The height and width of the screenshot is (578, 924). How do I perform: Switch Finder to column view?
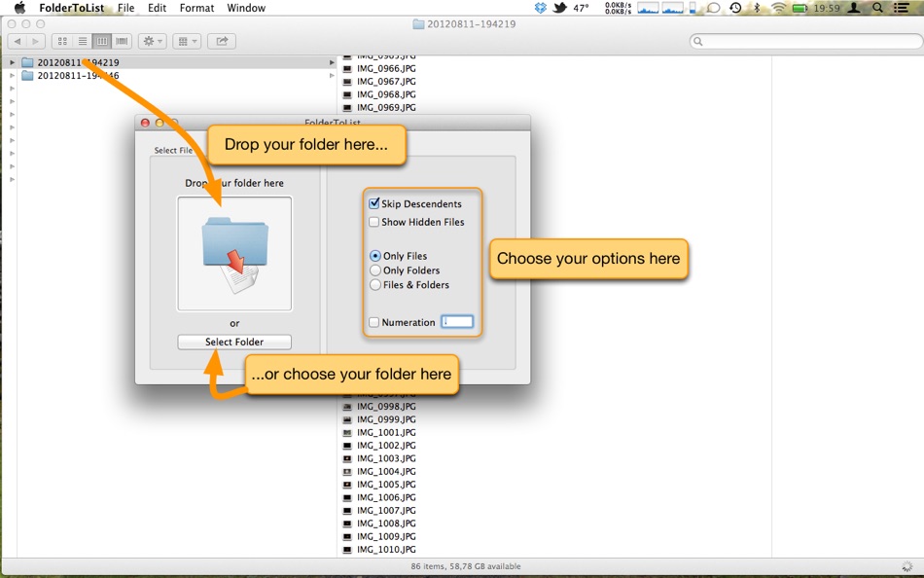coord(102,41)
